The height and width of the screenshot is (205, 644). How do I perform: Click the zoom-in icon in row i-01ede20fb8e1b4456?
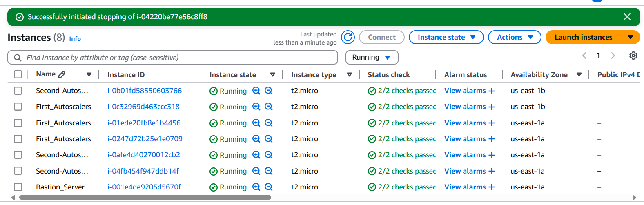(x=256, y=123)
